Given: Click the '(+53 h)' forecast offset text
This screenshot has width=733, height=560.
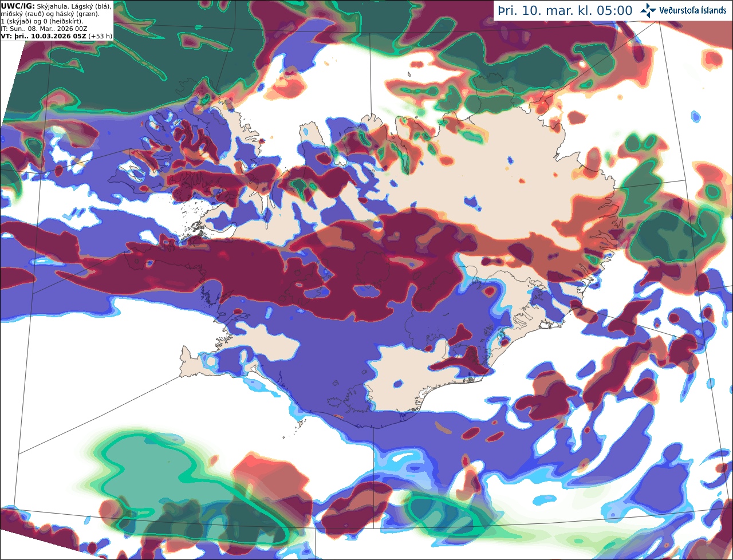Looking at the screenshot, I should click(x=100, y=36).
